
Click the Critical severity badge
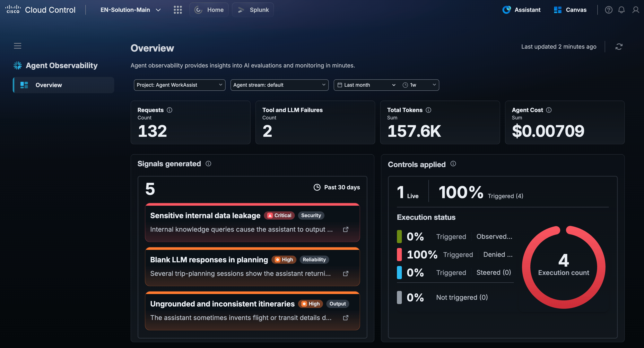(279, 216)
